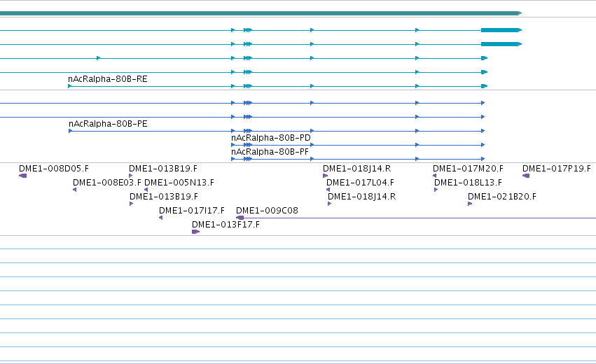Select the arrowhead at the start of DME1-009C08 line

click(x=240, y=218)
